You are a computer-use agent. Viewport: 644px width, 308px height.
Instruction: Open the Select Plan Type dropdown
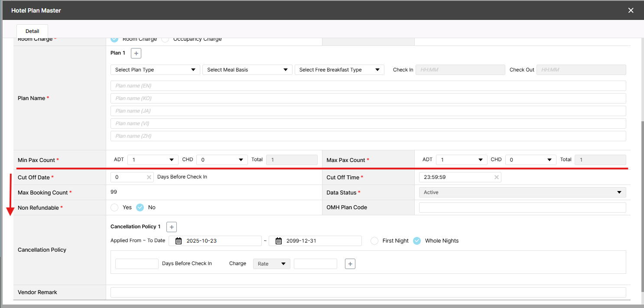click(155, 70)
